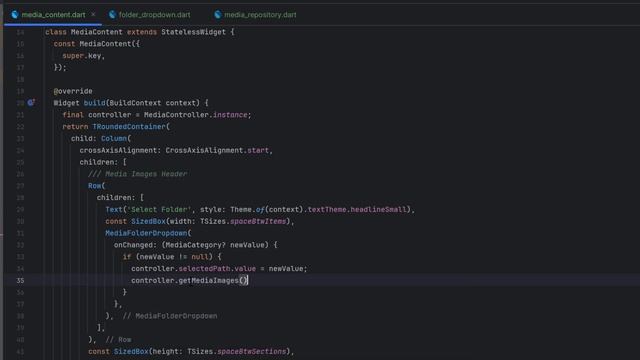Click the MediaContent class name in declaration

pyautogui.click(x=97, y=32)
